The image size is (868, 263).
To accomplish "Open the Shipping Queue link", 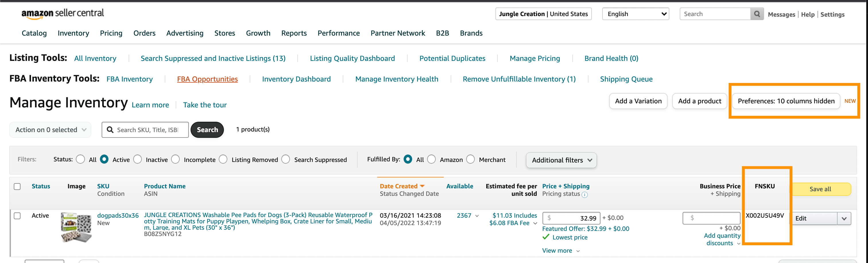I will click(626, 79).
